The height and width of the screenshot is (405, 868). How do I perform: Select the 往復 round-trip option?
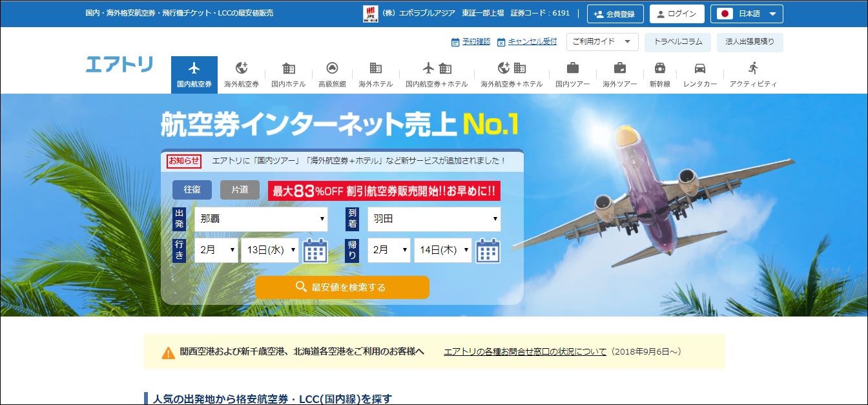click(192, 190)
